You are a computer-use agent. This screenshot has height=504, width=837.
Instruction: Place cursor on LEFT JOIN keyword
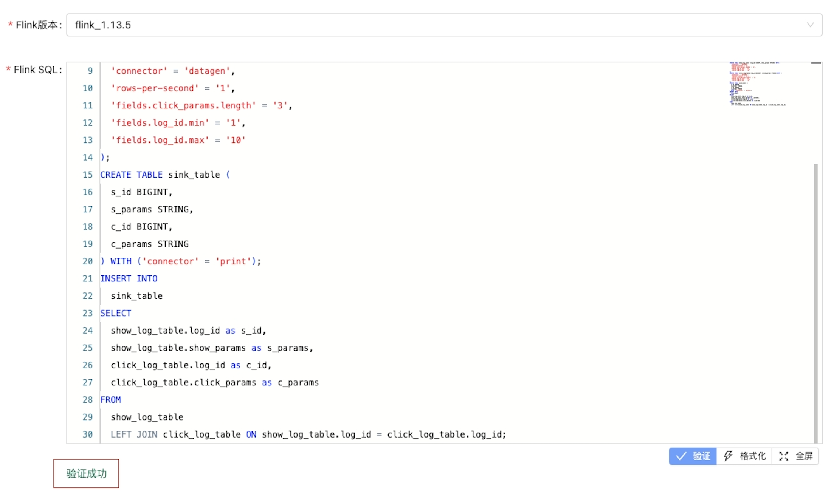pyautogui.click(x=134, y=434)
